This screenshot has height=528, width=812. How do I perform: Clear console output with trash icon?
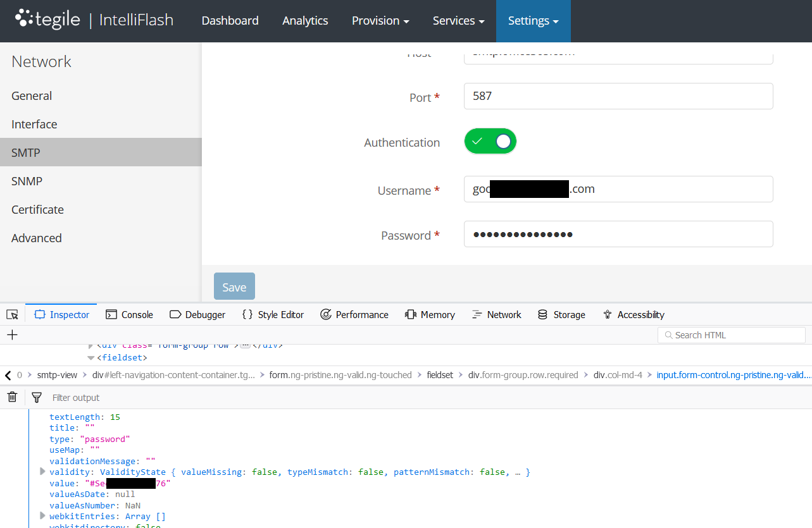pyautogui.click(x=12, y=397)
